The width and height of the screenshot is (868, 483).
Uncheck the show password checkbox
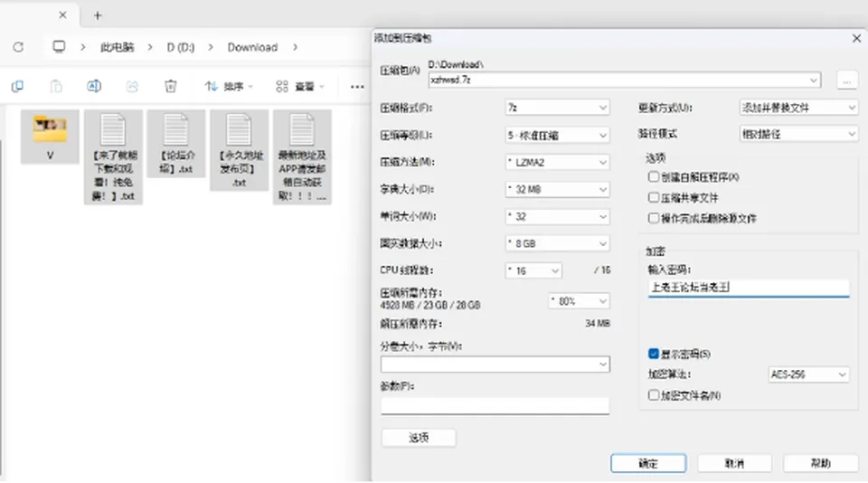[x=653, y=354]
